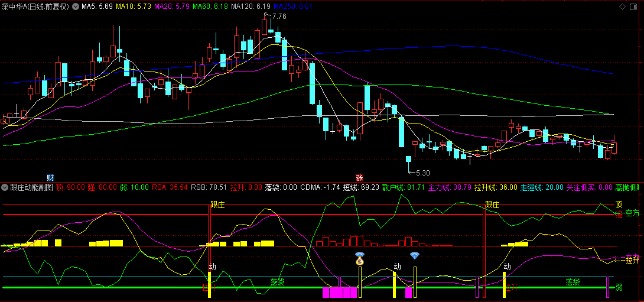The image size is (644, 302).
Task: Click the first 跟庄 signal label
Action: [217, 204]
